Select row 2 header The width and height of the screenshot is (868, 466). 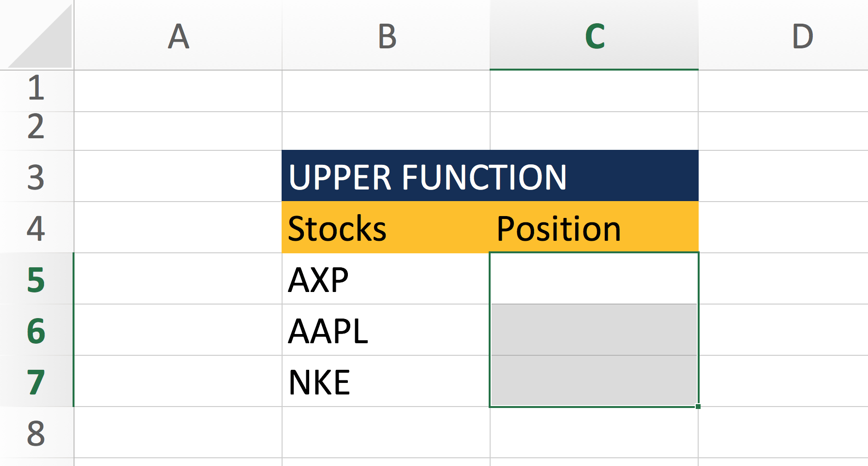point(37,131)
